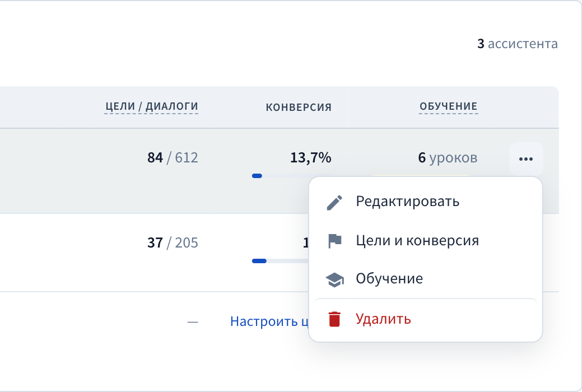This screenshot has height=392, width=582.
Task: Click the 6 уроков cell
Action: pyautogui.click(x=448, y=158)
